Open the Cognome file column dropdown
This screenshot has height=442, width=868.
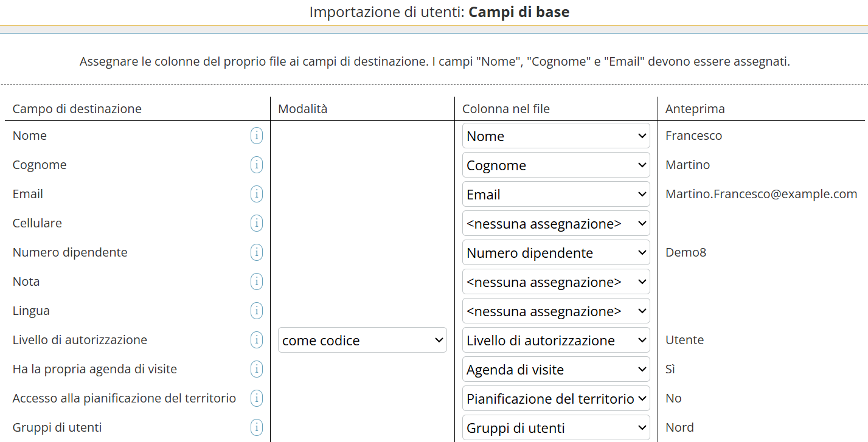pyautogui.click(x=556, y=165)
